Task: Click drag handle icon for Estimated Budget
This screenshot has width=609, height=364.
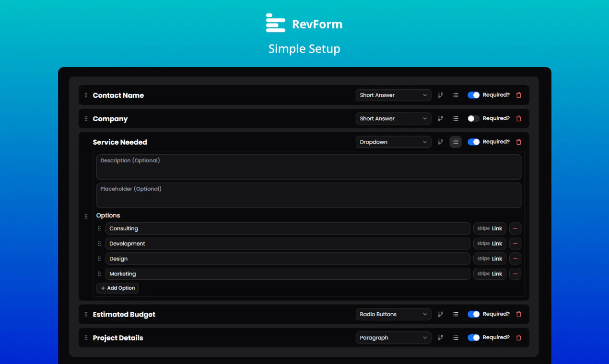Action: click(86, 315)
